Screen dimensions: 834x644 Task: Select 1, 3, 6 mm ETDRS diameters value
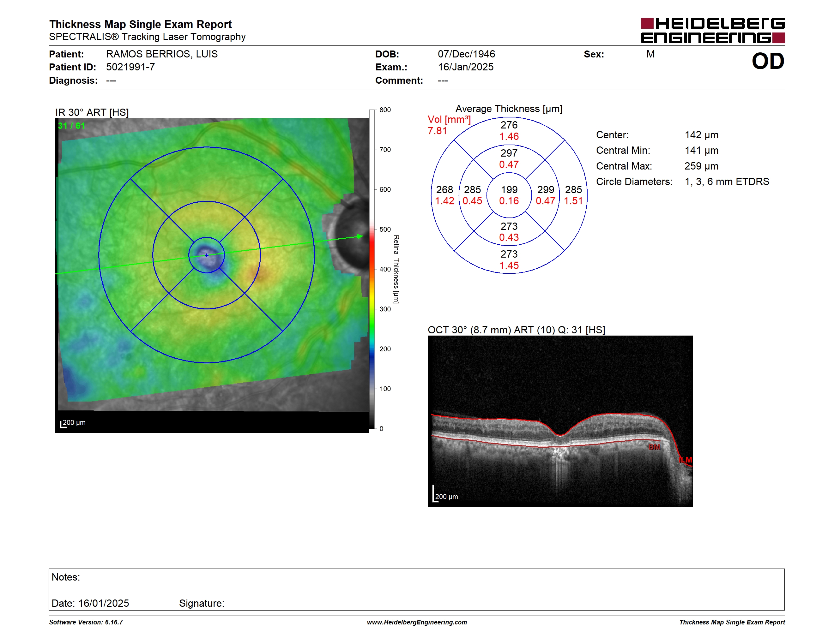pos(727,182)
